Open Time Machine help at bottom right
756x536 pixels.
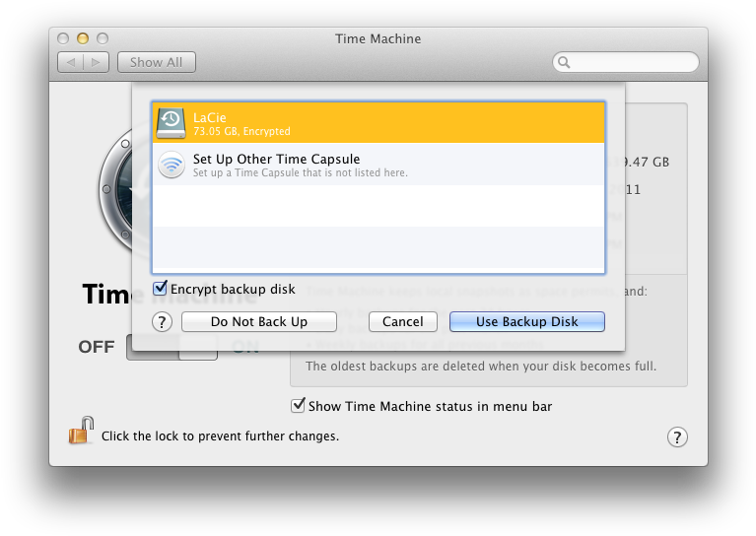pos(677,437)
